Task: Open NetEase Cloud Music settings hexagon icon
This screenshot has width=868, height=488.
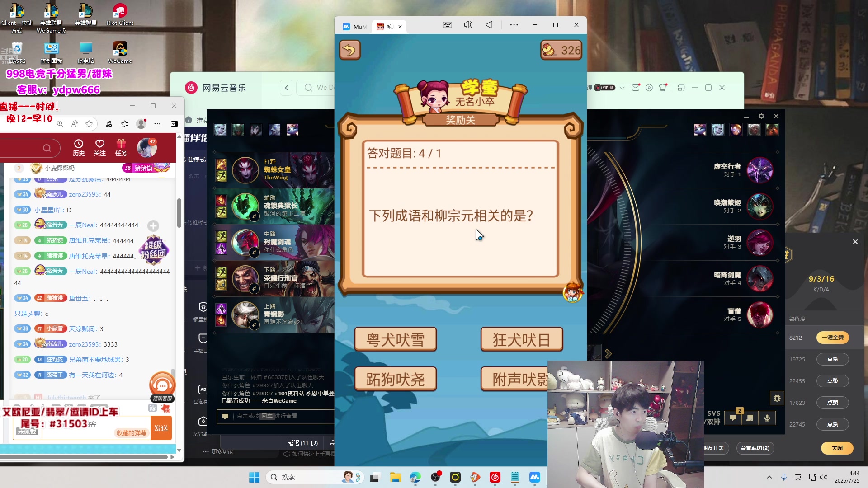Action: coord(649,88)
